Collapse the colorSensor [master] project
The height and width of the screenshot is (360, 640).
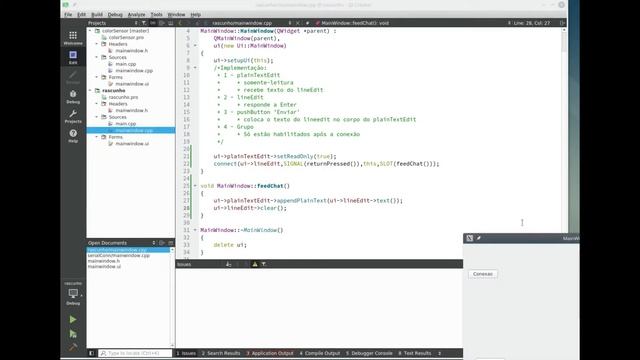90,31
